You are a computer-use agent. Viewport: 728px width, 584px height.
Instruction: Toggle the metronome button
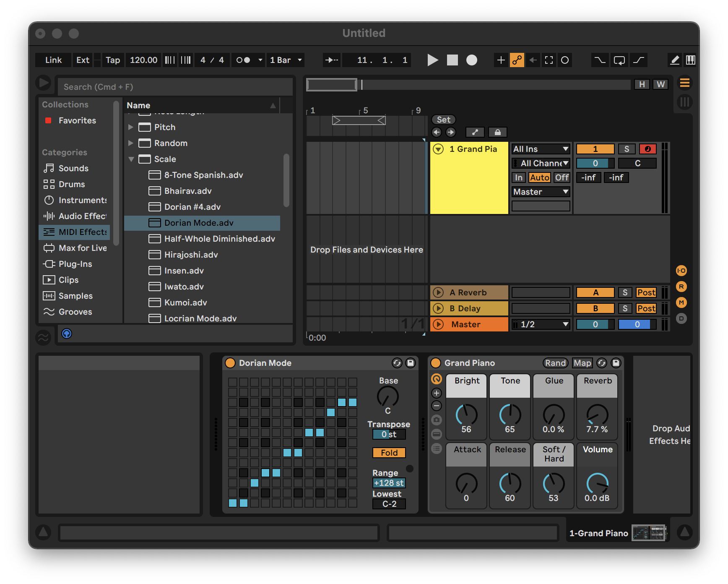click(243, 60)
